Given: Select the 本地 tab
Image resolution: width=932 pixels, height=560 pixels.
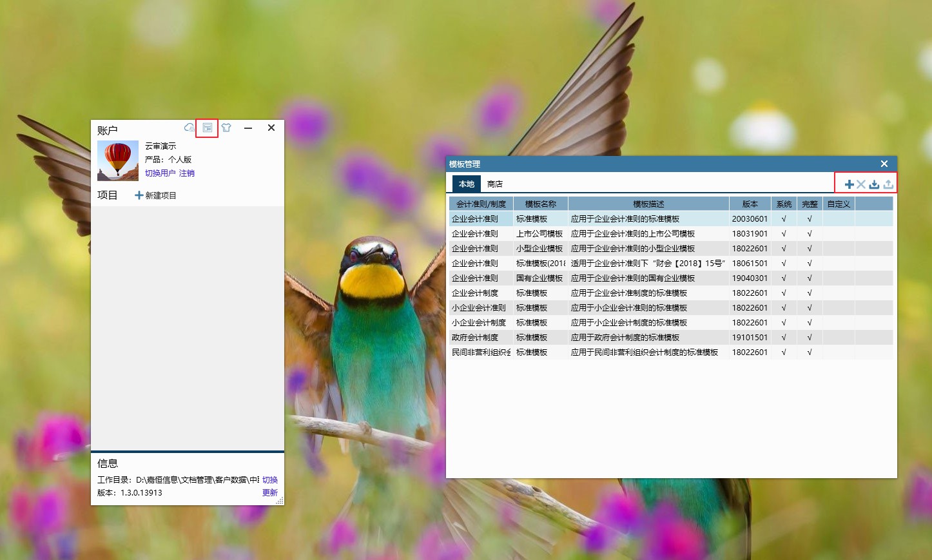Looking at the screenshot, I should coord(467,184).
